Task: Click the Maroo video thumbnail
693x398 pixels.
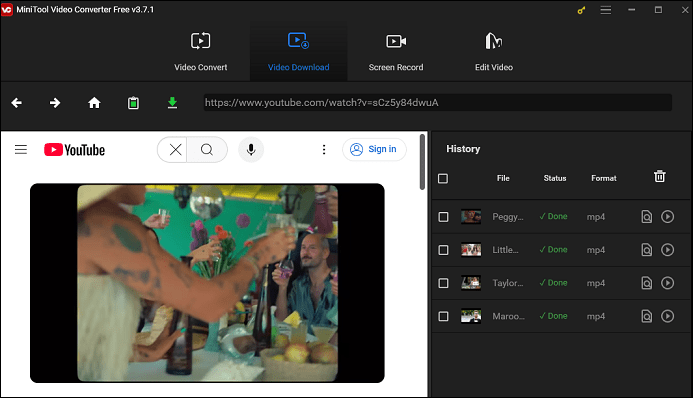Action: coord(471,316)
